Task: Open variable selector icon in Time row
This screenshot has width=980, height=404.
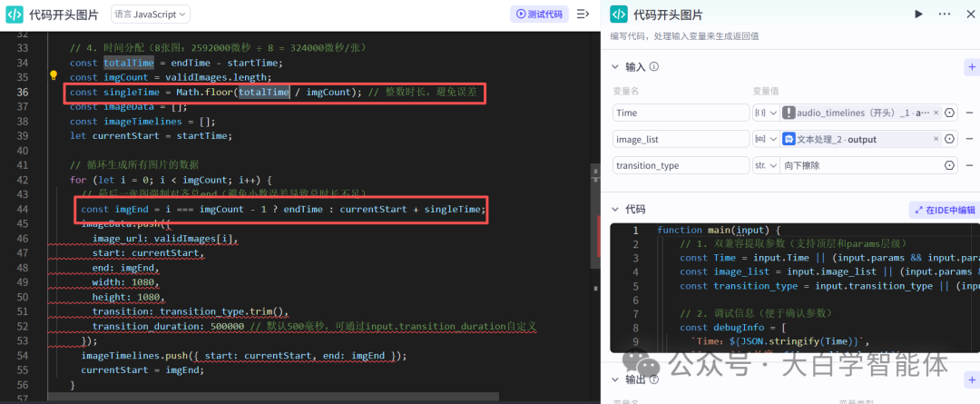Action: (949, 113)
